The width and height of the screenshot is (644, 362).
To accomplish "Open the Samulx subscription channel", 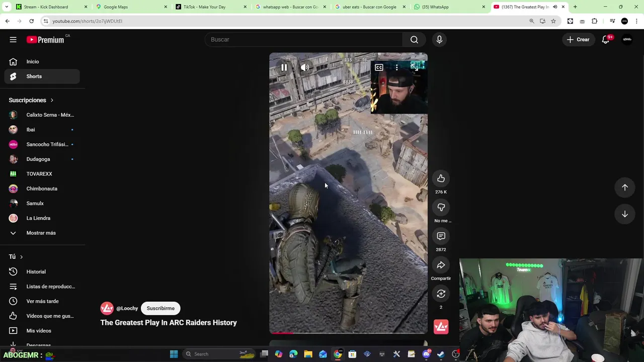I will point(42,203).
